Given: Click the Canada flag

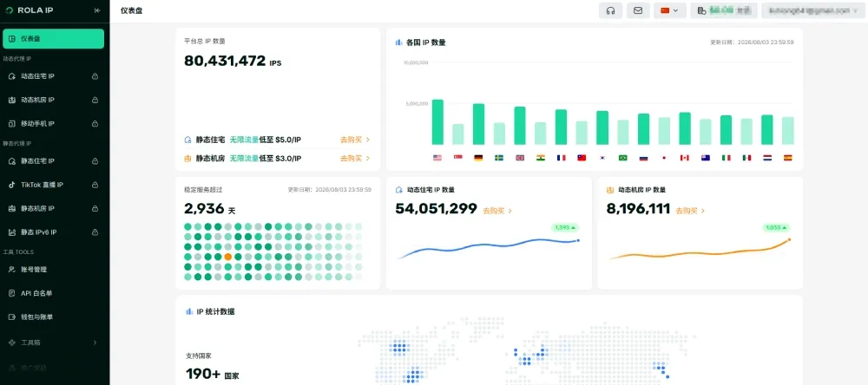Looking at the screenshot, I should coord(684,158).
